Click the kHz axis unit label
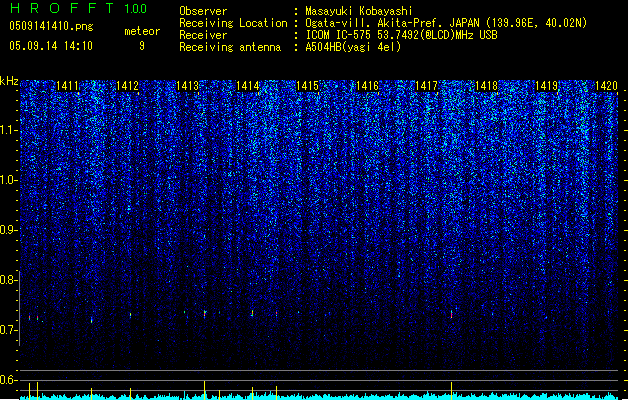This screenshot has width=629, height=400. [9, 81]
